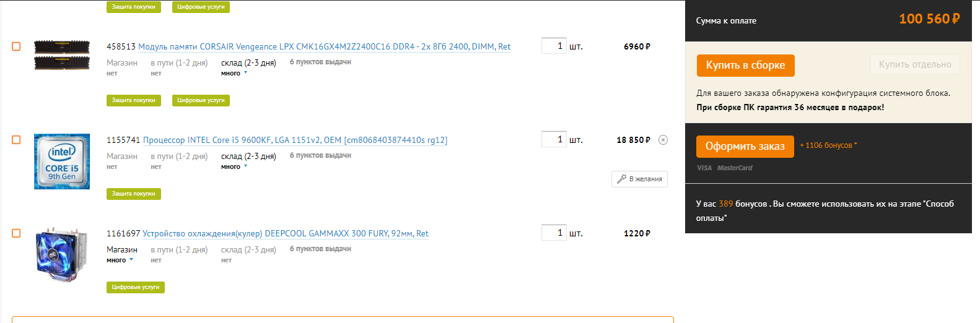This screenshot has width=980, height=323.
Task: Click 'Купить в сборке' orange button
Action: (746, 66)
